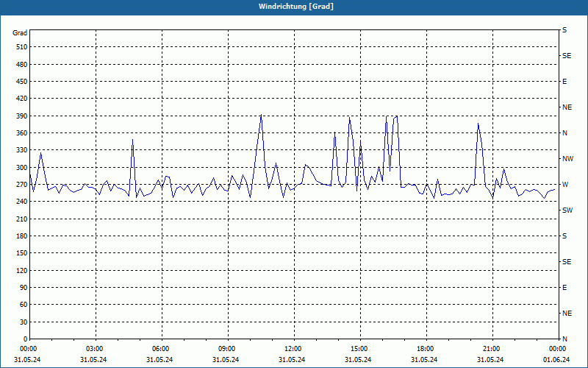Click the wind-direction peak around 10:30 reaching 390

coord(261,115)
